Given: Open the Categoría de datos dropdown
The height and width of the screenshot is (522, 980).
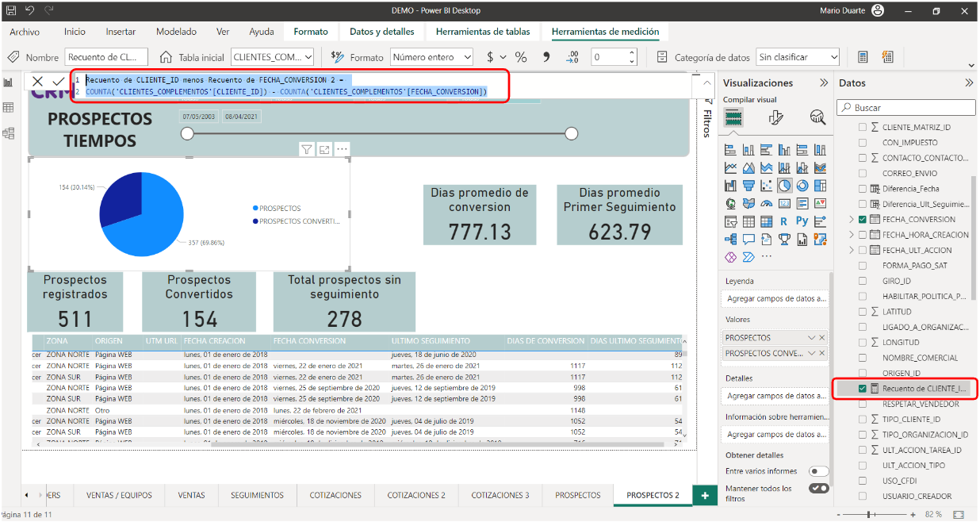Looking at the screenshot, I should [798, 57].
